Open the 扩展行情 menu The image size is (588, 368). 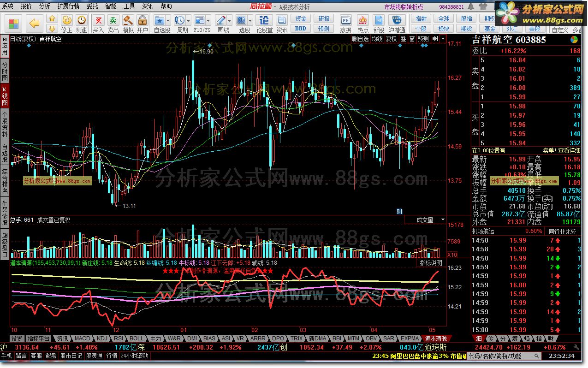68,6
